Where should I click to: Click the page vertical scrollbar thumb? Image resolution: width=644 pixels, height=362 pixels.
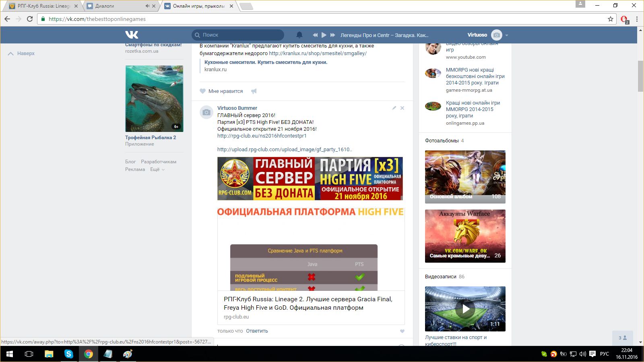click(640, 76)
